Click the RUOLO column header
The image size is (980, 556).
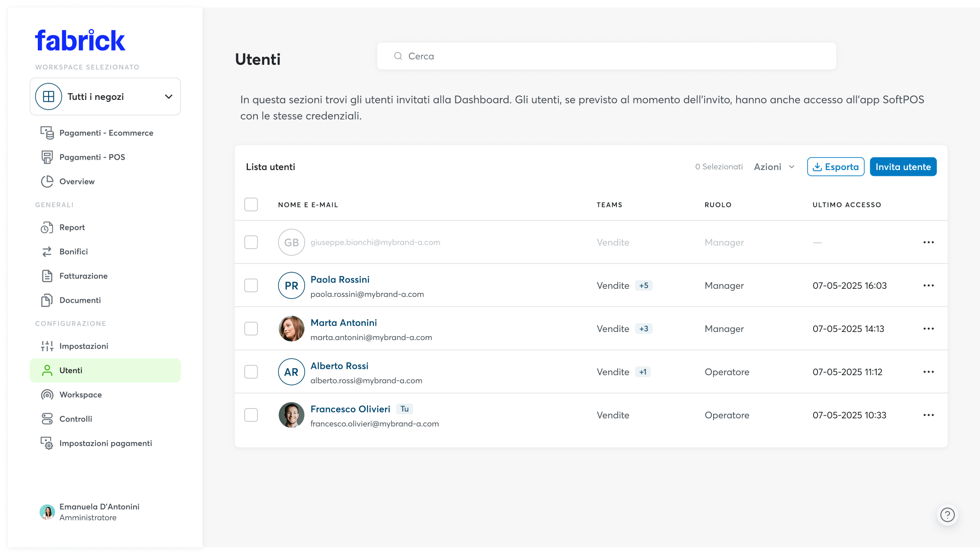point(718,205)
